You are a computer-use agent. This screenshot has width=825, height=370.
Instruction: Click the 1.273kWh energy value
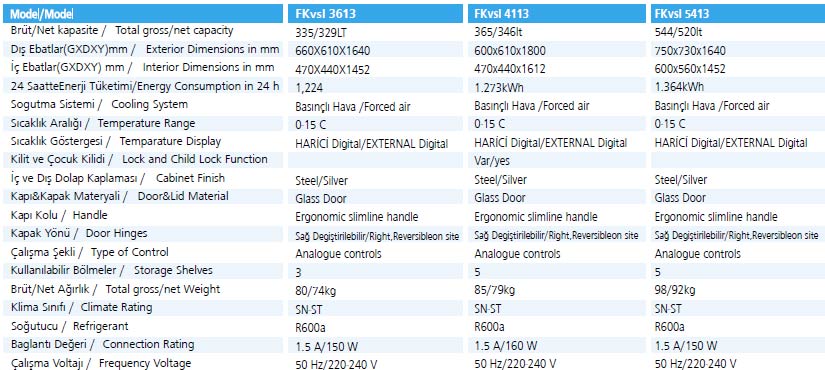click(499, 87)
